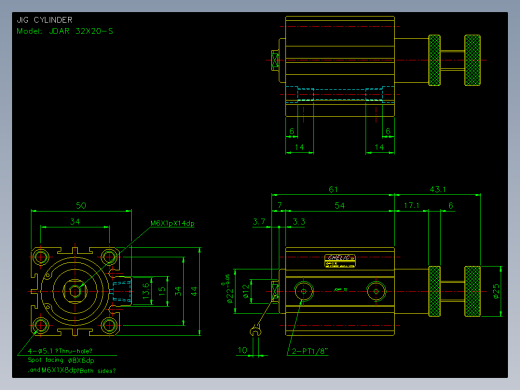Click the 10 dimension near the hook
The image size is (520, 390).
click(242, 350)
